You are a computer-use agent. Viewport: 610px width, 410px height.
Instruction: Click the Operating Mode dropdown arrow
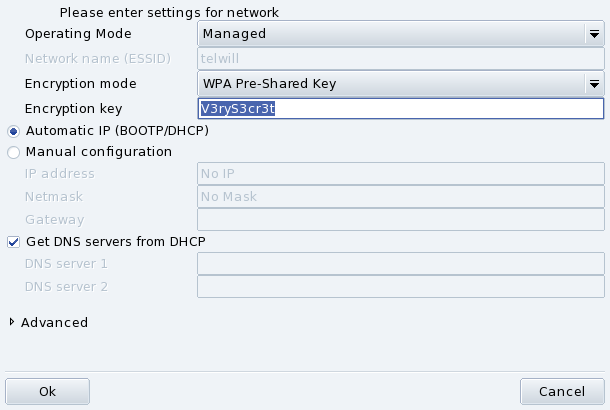[593, 34]
